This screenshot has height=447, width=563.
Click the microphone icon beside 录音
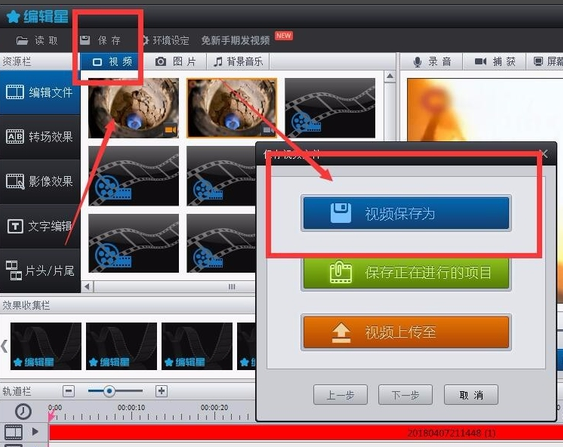point(417,62)
